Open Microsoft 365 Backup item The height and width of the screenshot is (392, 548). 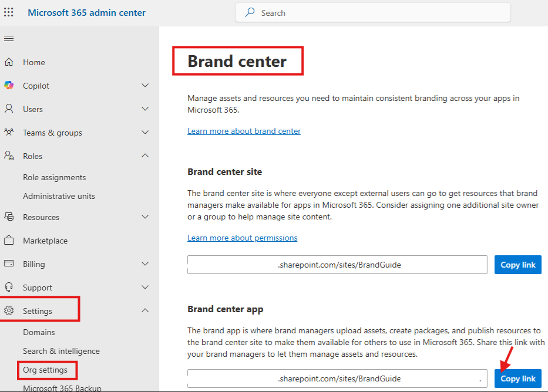tap(62, 388)
